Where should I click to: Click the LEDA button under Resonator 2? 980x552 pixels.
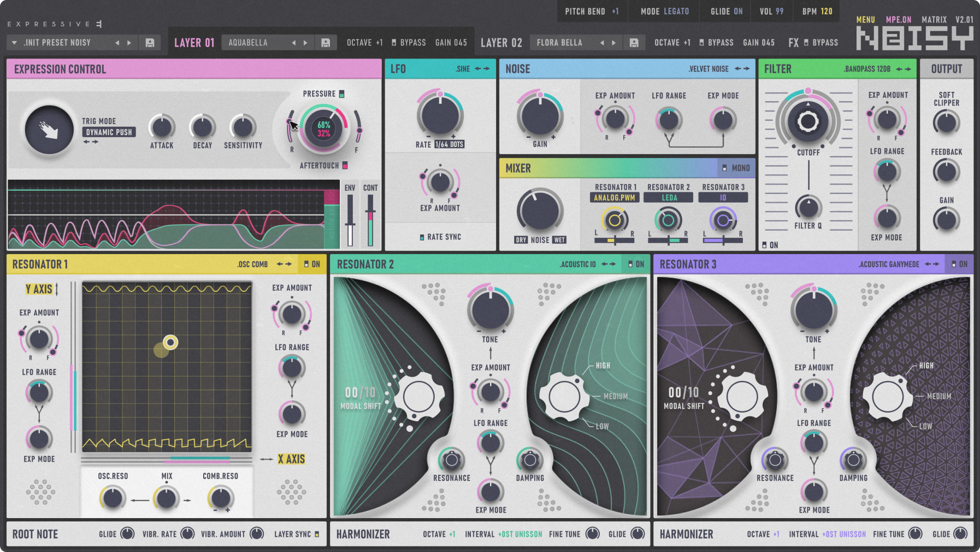point(668,197)
